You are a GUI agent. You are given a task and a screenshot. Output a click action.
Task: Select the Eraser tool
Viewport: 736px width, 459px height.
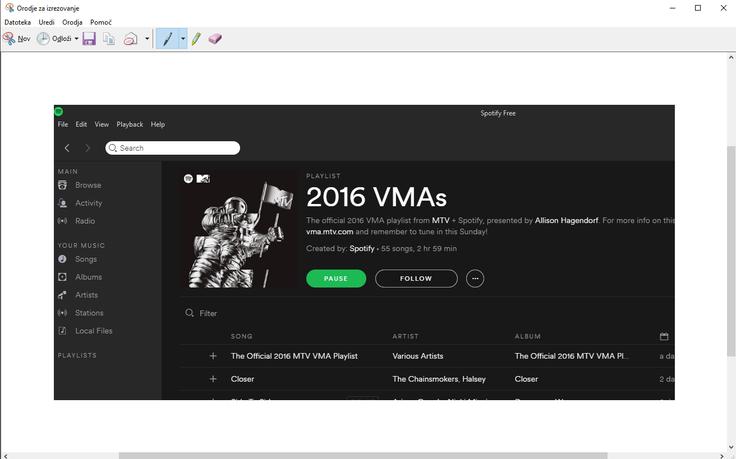click(215, 38)
